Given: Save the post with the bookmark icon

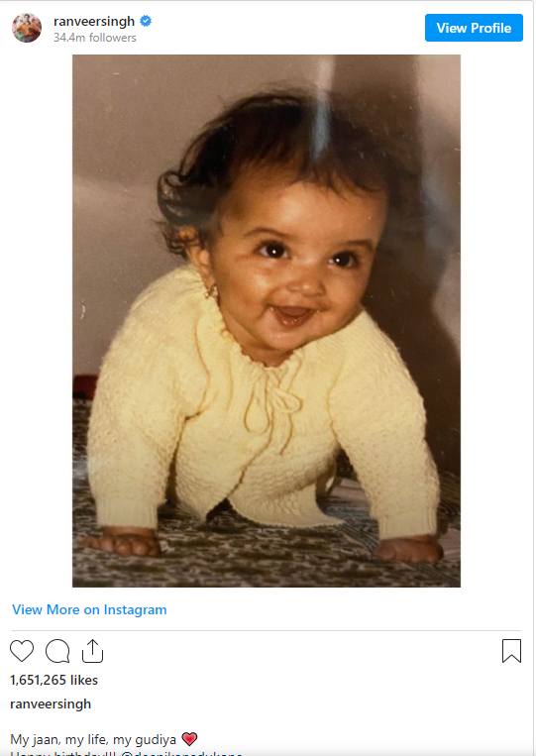Looking at the screenshot, I should point(511,651).
